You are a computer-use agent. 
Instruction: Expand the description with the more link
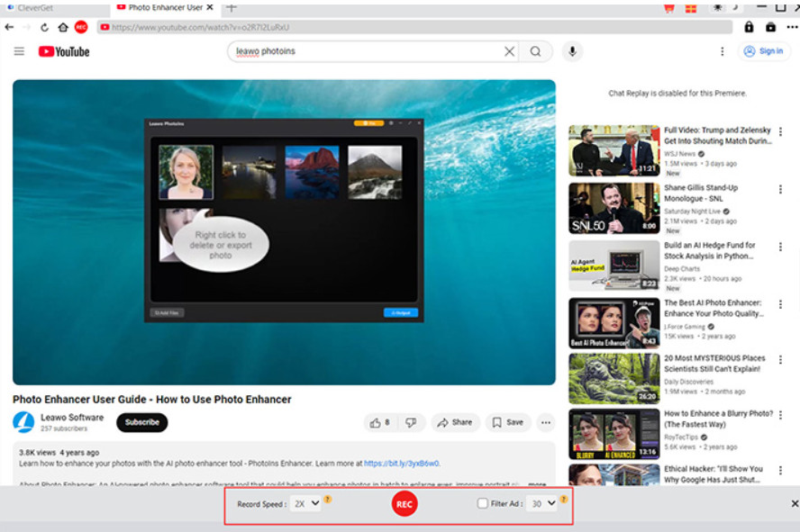coord(537,483)
